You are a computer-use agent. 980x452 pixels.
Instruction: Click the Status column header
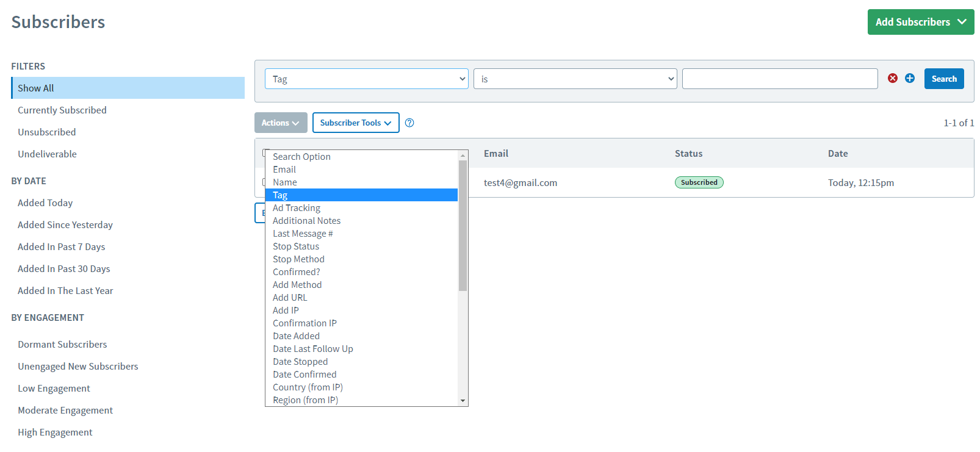[x=689, y=154]
